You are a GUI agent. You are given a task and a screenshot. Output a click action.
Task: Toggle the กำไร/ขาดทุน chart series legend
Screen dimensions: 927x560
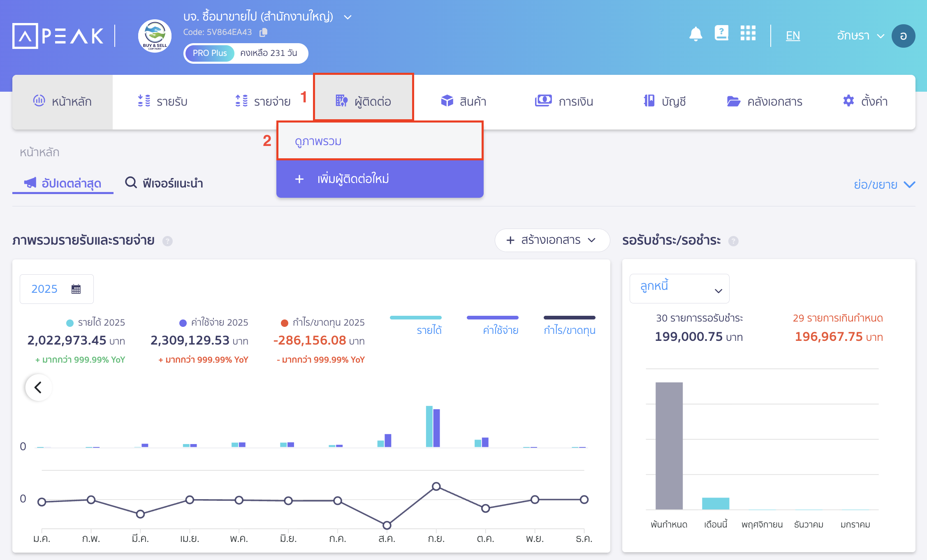[569, 330]
